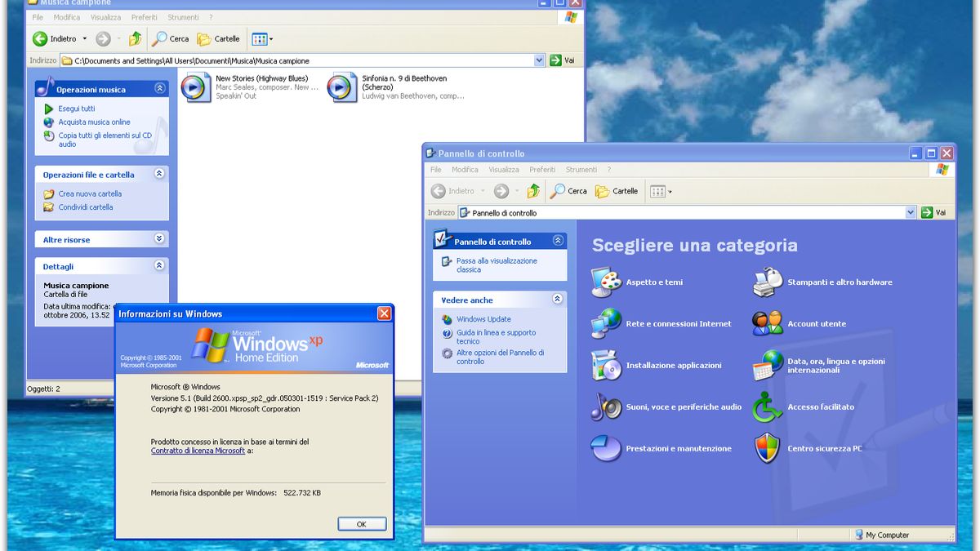The width and height of the screenshot is (980, 551).
Task: Collapse Vedere anche panel
Action: click(x=558, y=300)
